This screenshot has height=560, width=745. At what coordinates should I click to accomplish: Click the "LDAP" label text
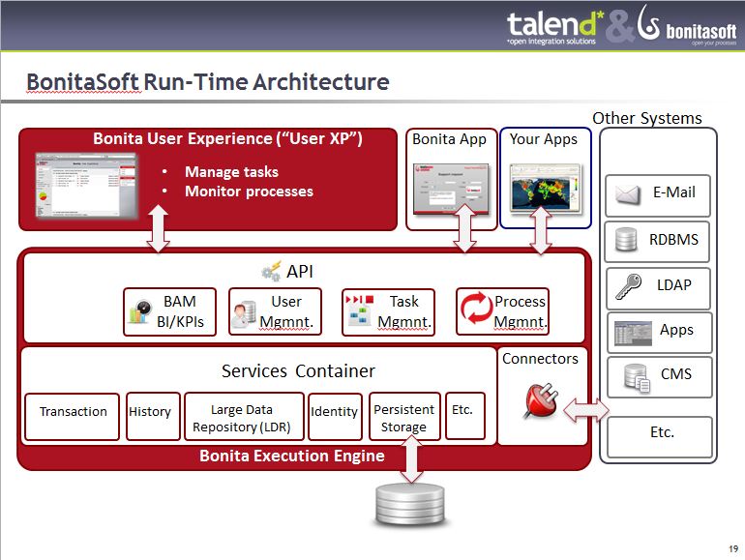[673, 285]
